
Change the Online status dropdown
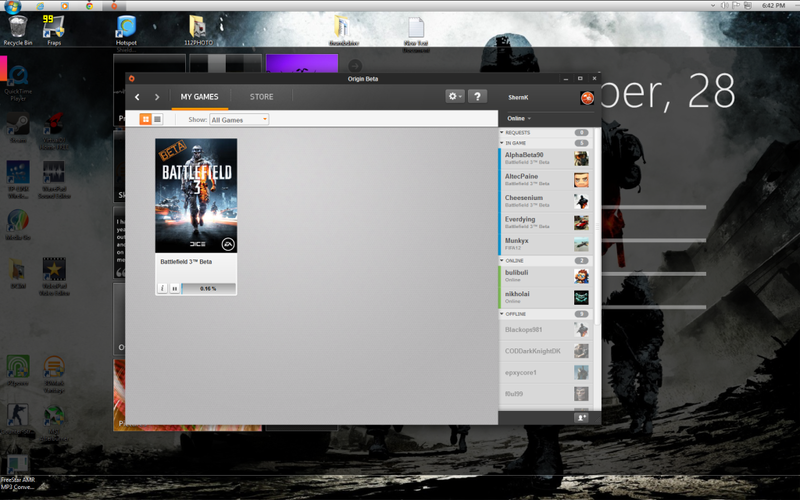(519, 118)
